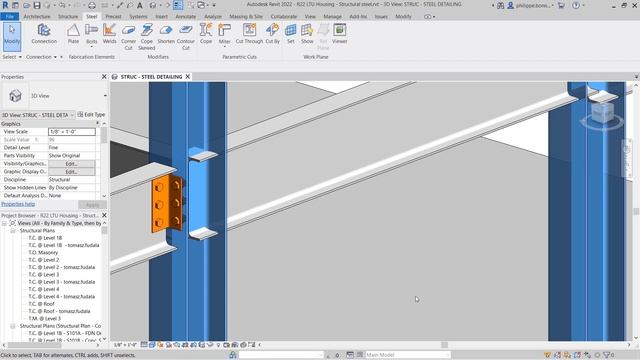
Task: Click the signed-in user account icon
Action: click(x=510, y=5)
